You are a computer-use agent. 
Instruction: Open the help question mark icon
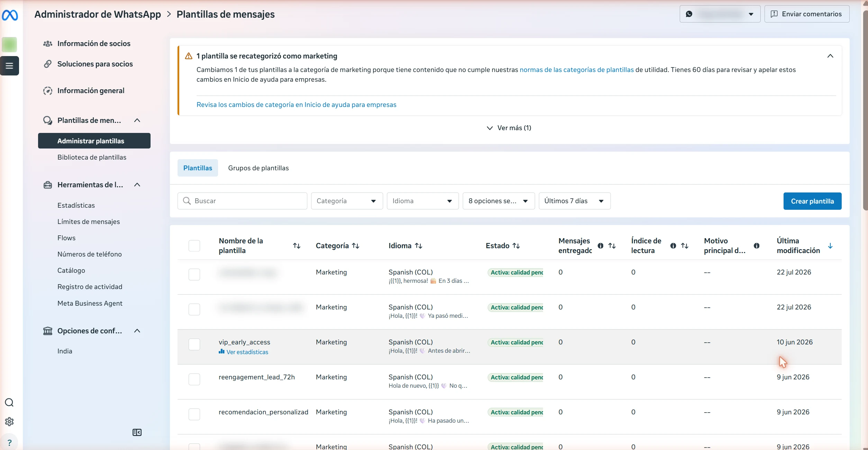tap(9, 442)
